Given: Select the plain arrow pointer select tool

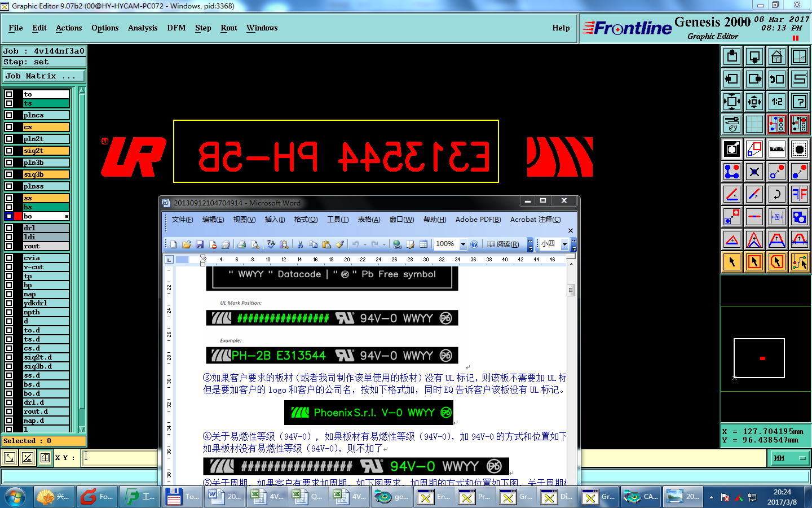Looking at the screenshot, I should coord(732,262).
